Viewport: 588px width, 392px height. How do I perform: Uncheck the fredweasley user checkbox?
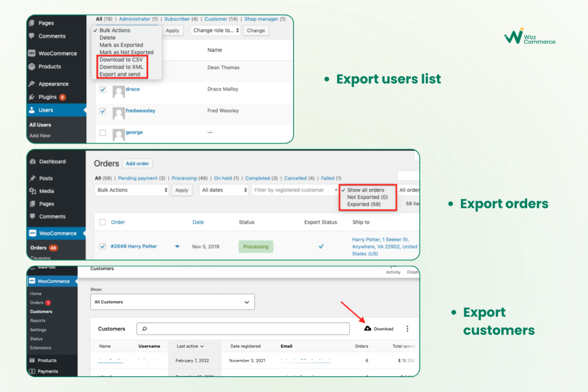pyautogui.click(x=102, y=111)
